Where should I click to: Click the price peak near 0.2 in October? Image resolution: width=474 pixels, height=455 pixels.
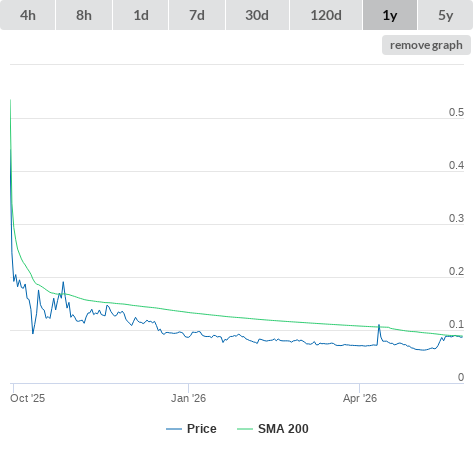[63, 283]
